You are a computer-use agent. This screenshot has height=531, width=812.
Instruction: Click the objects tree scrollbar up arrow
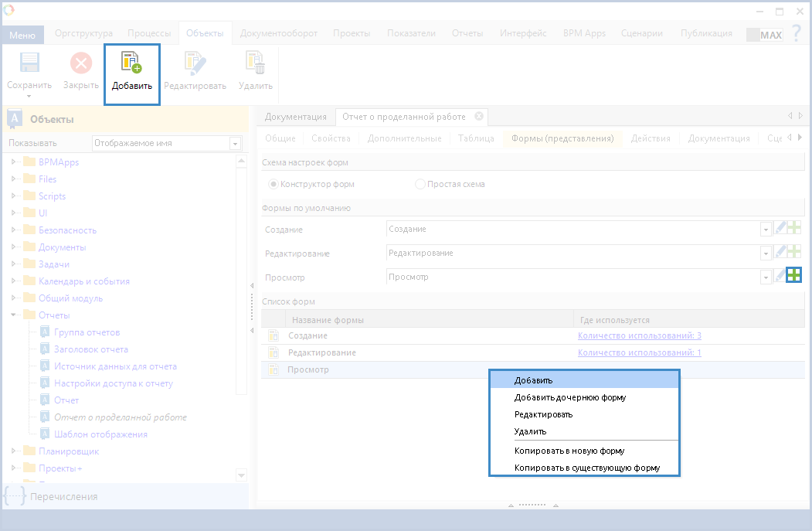point(241,161)
